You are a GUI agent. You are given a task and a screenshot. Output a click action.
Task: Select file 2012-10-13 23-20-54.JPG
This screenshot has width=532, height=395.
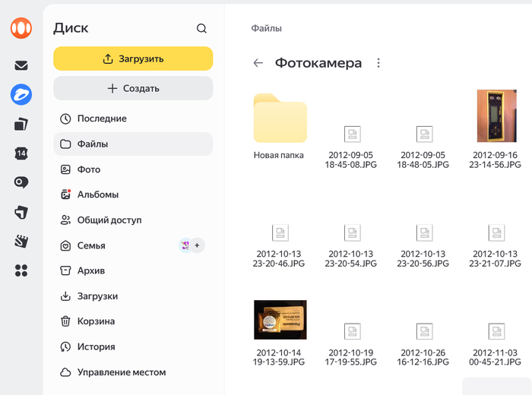pos(351,245)
